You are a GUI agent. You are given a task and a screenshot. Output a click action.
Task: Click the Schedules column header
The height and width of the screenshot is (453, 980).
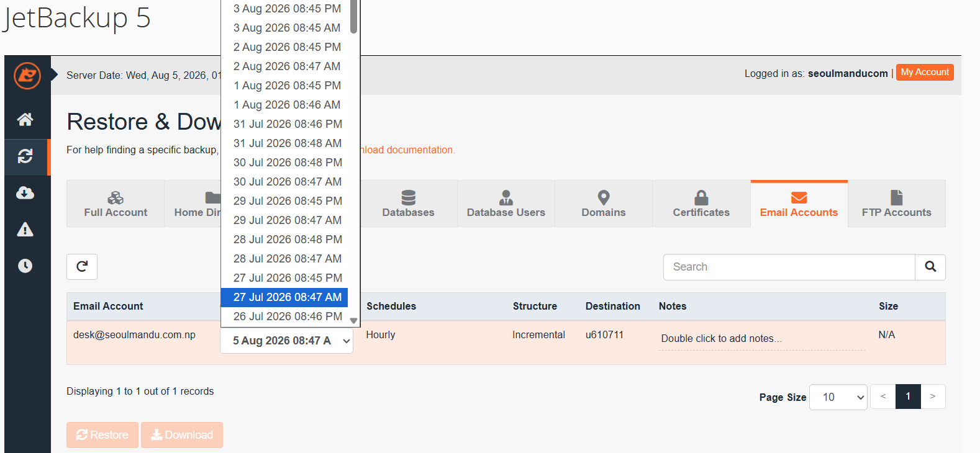click(391, 306)
